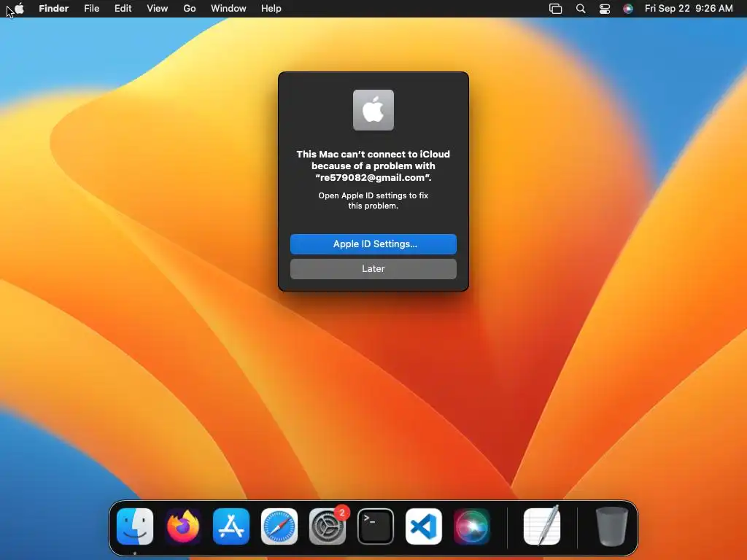Screen dimensions: 747x560
Task: Click the Apple logo in the dialog
Action: pos(373,110)
